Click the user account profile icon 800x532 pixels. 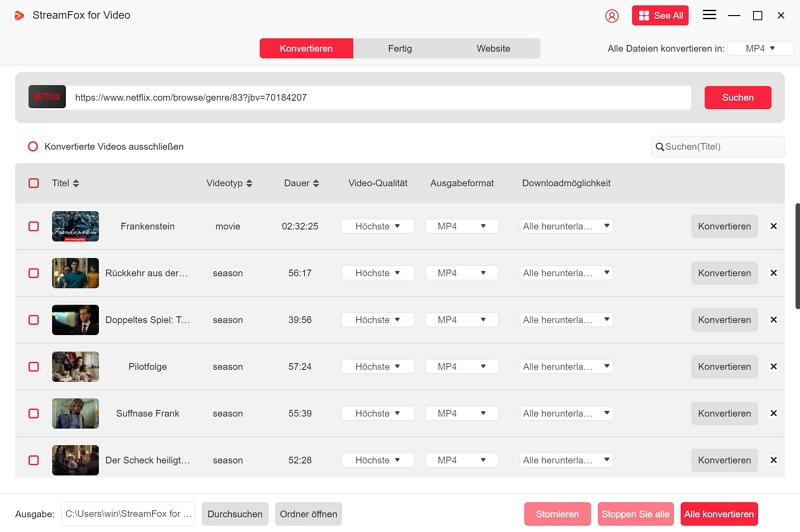tap(612, 16)
